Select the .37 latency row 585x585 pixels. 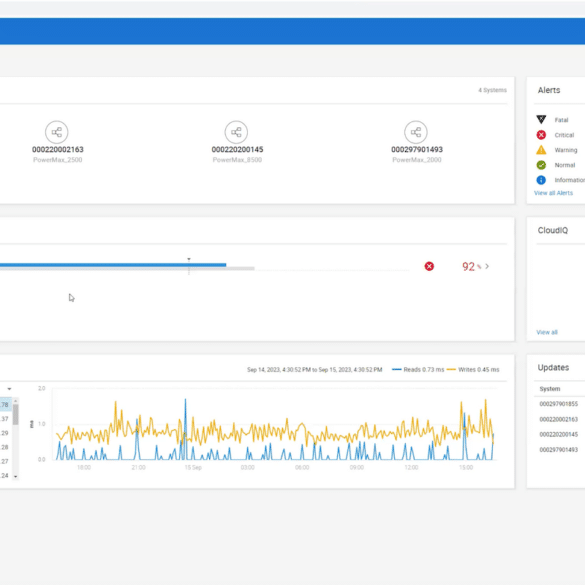pyautogui.click(x=6, y=419)
